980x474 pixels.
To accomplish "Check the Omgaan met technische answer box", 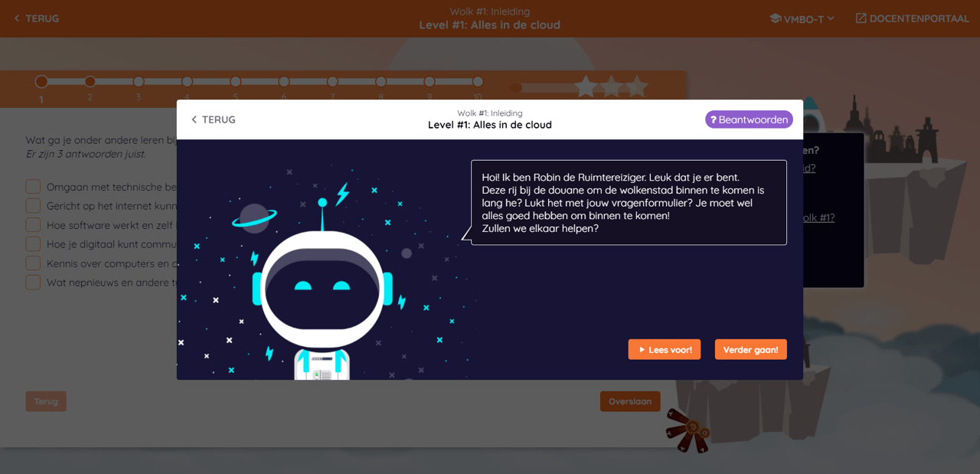I will (33, 187).
